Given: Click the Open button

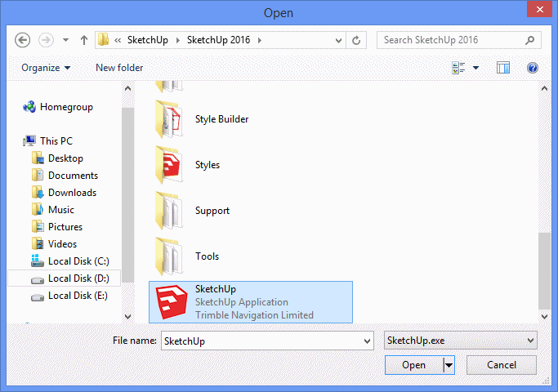Looking at the screenshot, I should pyautogui.click(x=414, y=365).
